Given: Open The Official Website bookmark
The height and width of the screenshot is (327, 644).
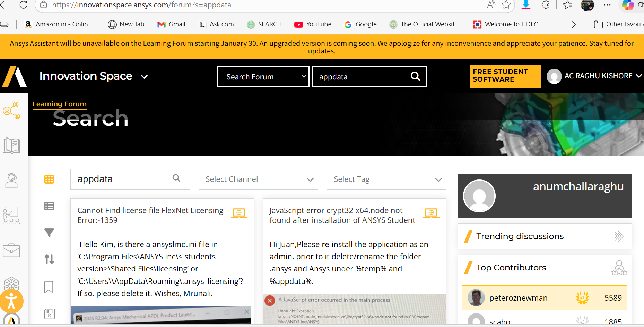Looking at the screenshot, I should (425, 24).
